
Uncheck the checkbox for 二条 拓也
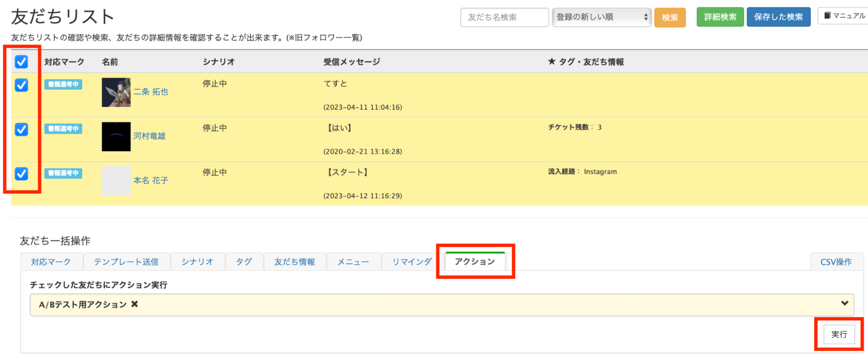tap(21, 85)
